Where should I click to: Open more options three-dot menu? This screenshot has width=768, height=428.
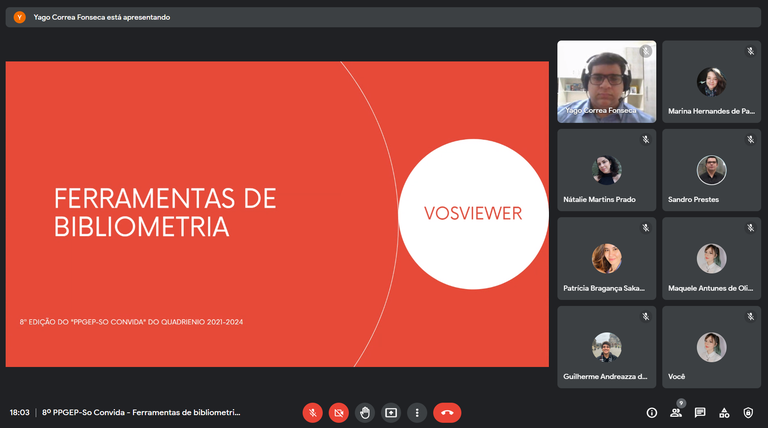tap(417, 413)
